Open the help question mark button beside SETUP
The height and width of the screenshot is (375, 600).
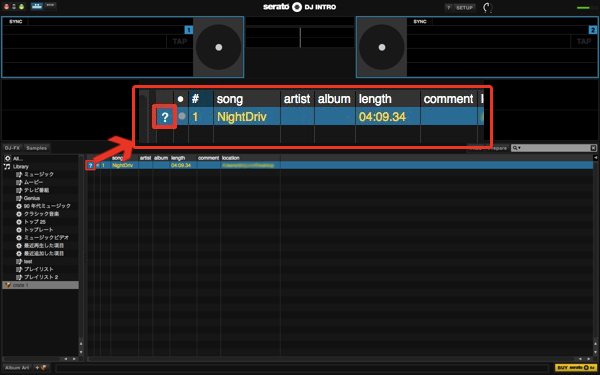pyautogui.click(x=448, y=7)
